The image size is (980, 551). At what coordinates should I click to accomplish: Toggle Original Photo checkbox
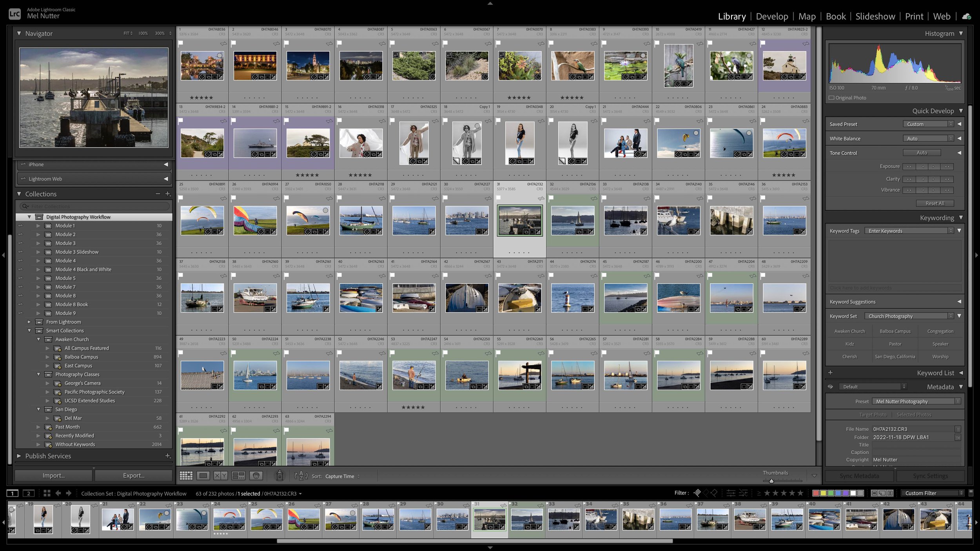click(x=831, y=98)
